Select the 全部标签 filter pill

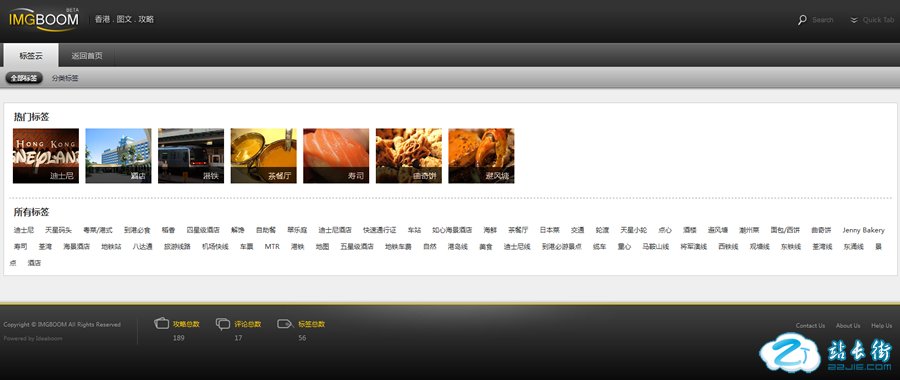(x=24, y=78)
